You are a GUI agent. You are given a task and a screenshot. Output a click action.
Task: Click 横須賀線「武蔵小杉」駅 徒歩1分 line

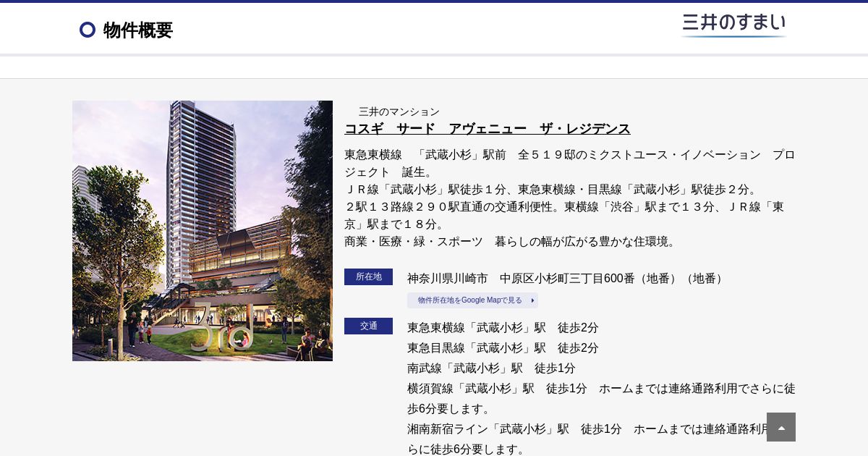coord(601,399)
